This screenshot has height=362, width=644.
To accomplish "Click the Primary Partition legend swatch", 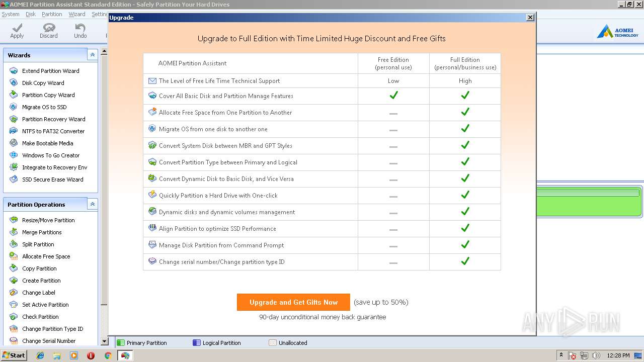I will (120, 343).
